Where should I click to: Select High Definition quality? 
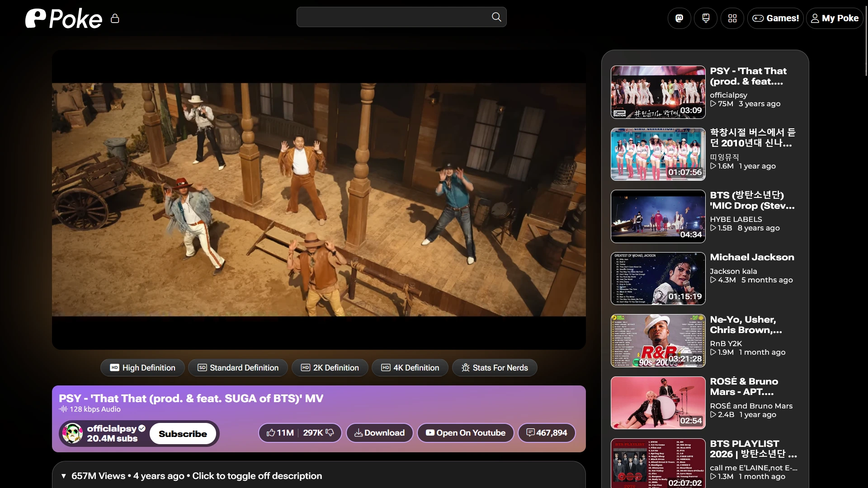pos(142,368)
